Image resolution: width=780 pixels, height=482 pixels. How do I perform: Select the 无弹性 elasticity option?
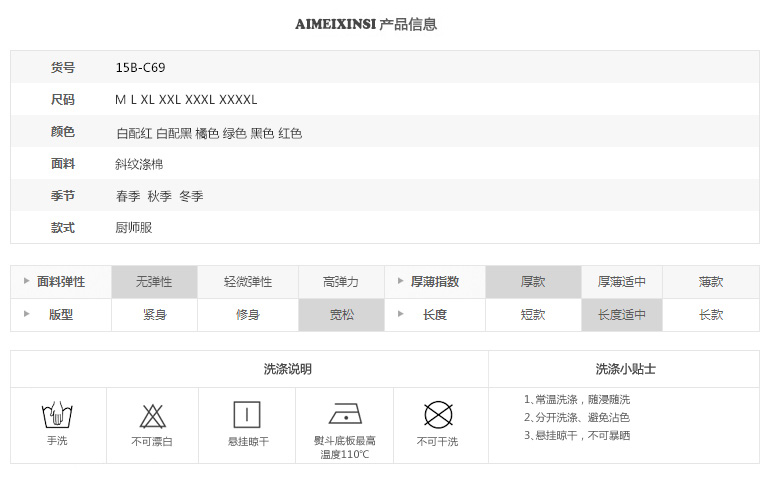(154, 282)
